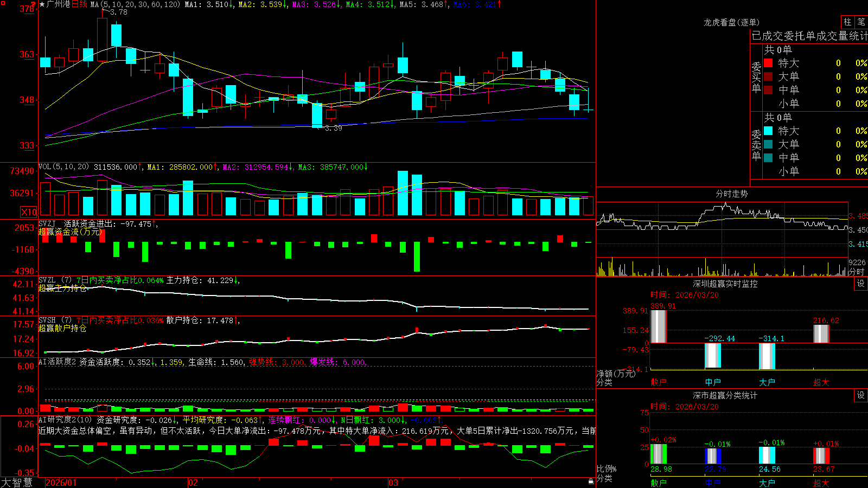Viewport: 868px width, 488px height.
Task: Click 散户 28.98 bar in 深市超赢分类统计
Action: tap(658, 454)
